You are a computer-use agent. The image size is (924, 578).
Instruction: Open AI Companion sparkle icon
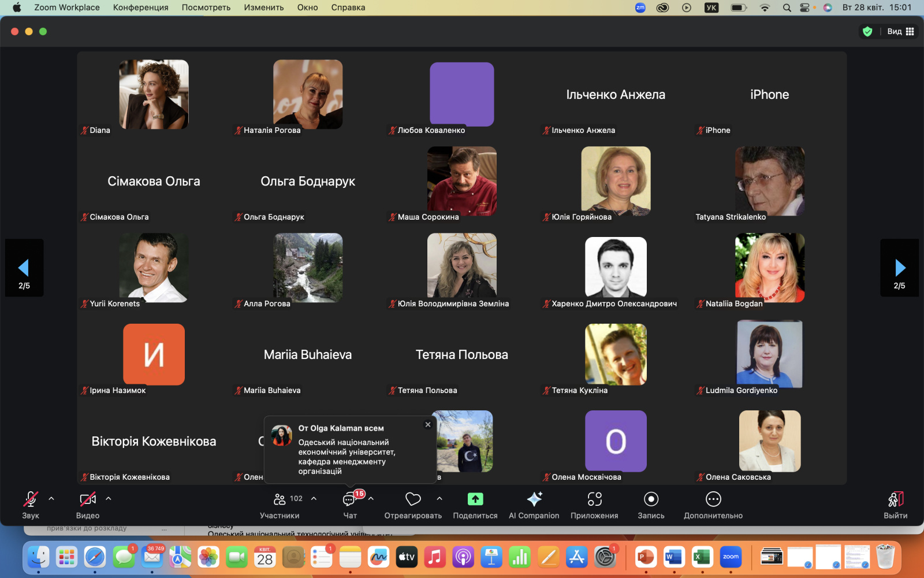point(534,499)
